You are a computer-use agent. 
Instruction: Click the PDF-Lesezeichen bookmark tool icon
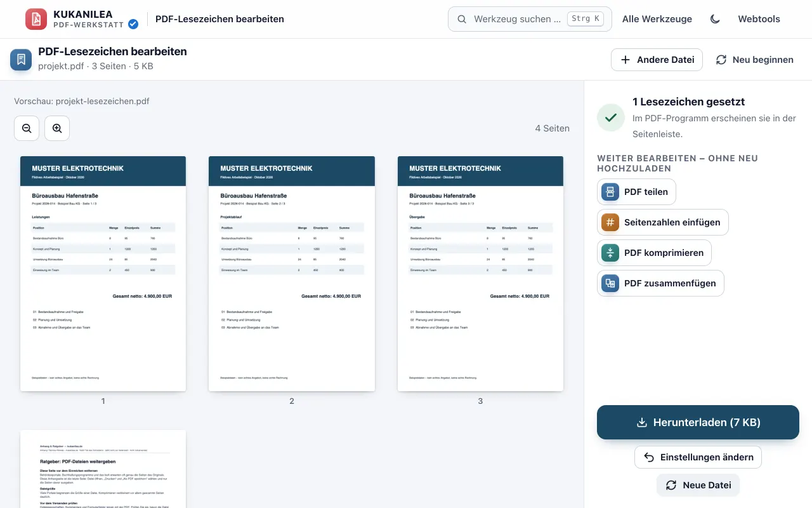tap(21, 60)
